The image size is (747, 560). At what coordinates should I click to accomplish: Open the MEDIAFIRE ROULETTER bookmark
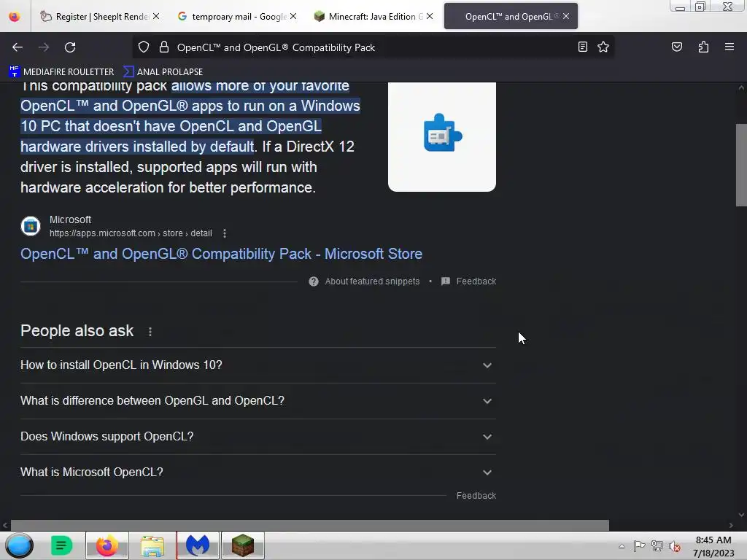point(62,72)
